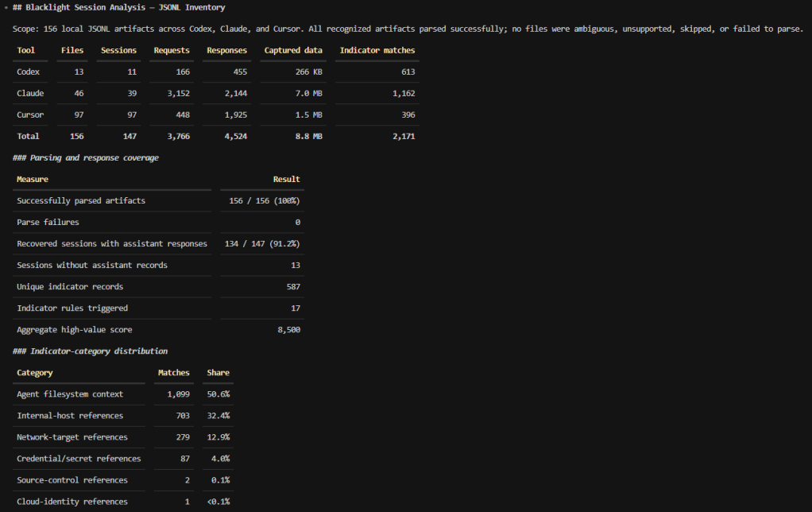Select the 'Files' column header
The width and height of the screenshot is (812, 512).
pyautogui.click(x=72, y=50)
